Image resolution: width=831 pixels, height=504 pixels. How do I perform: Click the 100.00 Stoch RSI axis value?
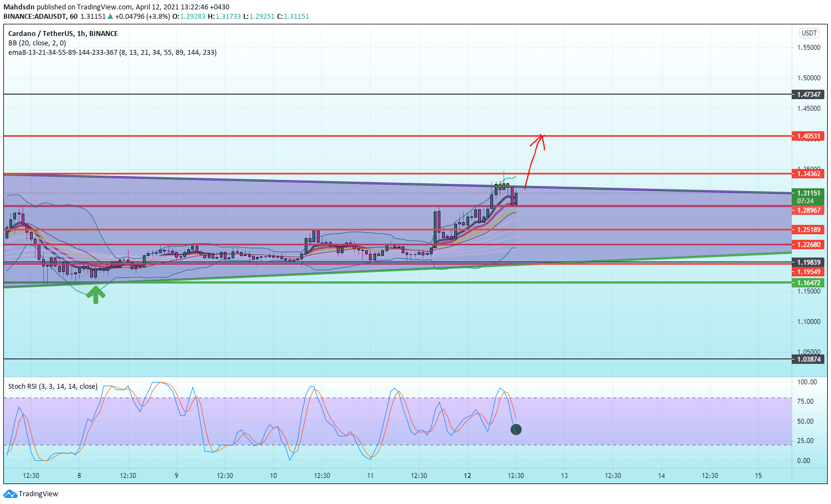point(807,382)
